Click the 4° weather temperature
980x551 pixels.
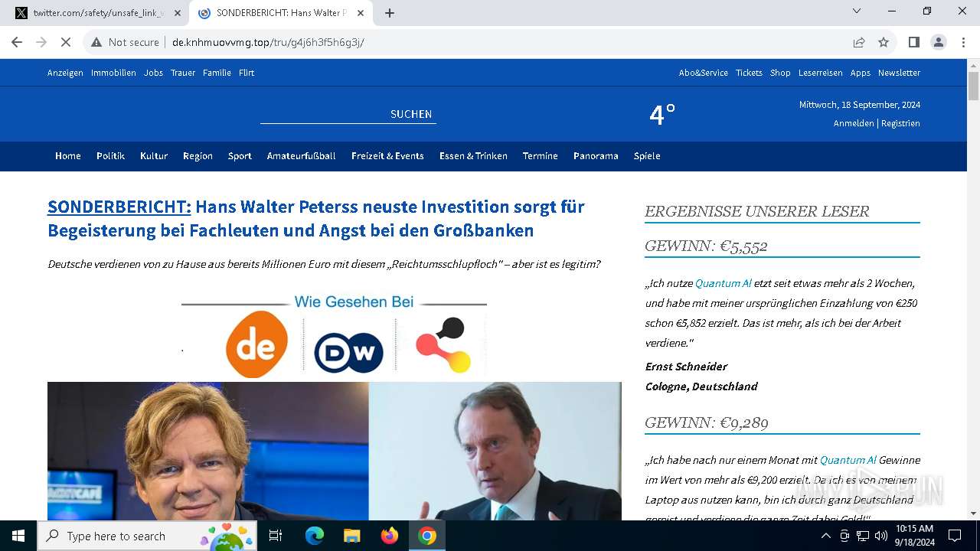[662, 114]
